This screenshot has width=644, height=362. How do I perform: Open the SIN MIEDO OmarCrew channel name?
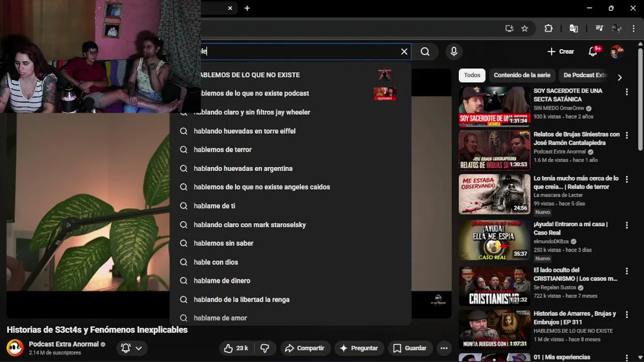559,108
